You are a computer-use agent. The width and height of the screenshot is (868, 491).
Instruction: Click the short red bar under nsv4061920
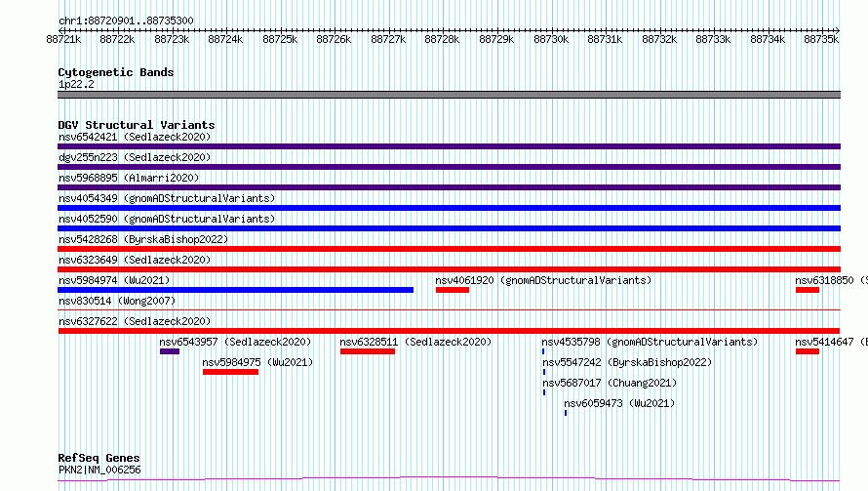tap(453, 290)
